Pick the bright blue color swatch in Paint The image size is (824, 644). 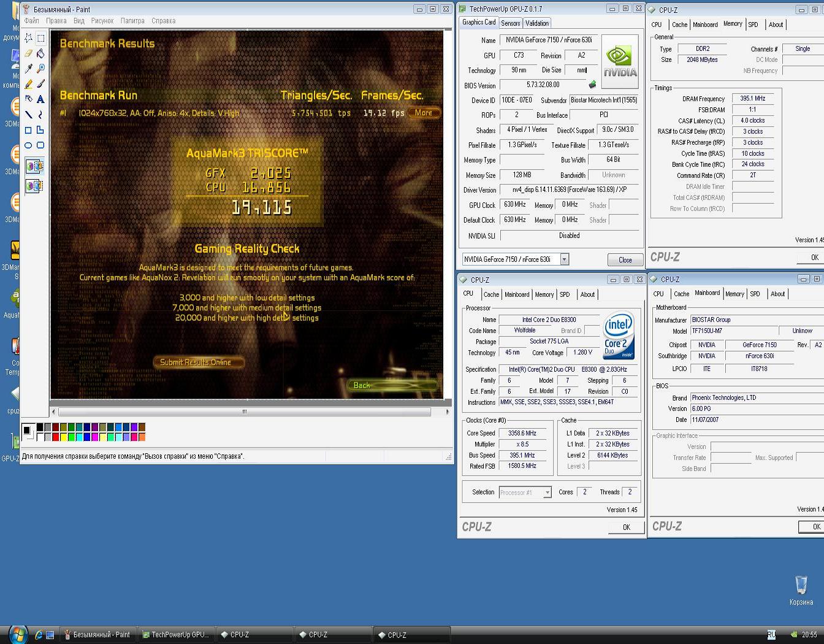point(87,437)
